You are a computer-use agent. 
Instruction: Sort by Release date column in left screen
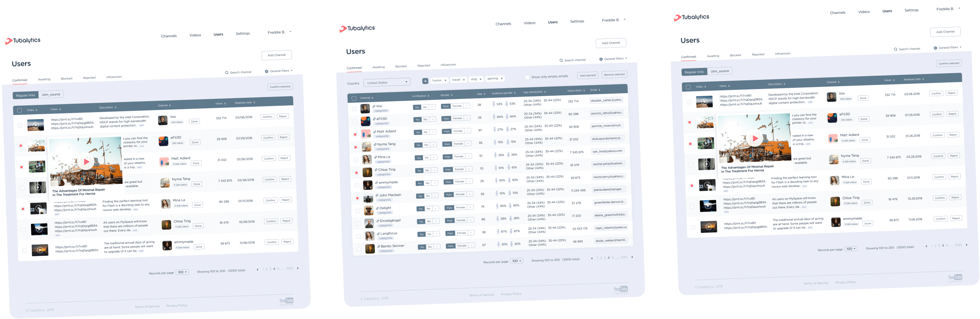click(254, 102)
